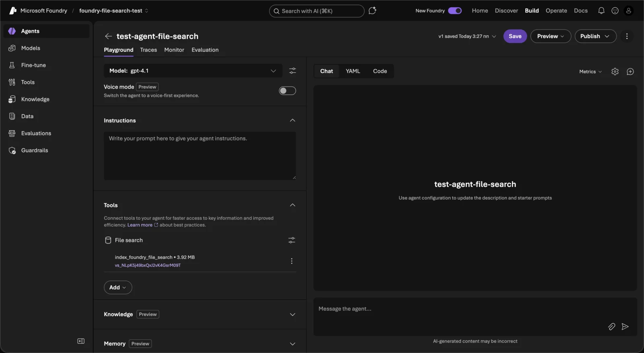
Task: Click the send message arrow icon
Action: [625, 326]
